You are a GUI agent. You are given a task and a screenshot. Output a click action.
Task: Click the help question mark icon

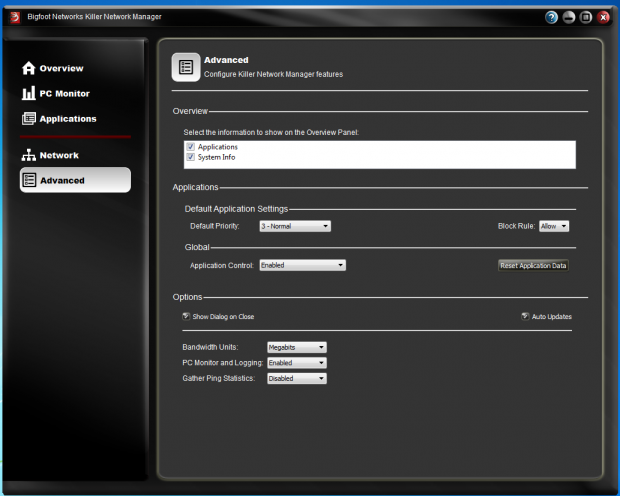(551, 17)
